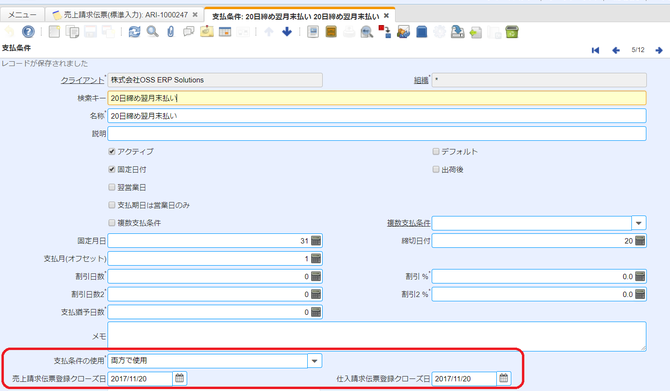Click the Export data icon
Image resolution: width=670 pixels, height=391 pixels.
tap(457, 32)
